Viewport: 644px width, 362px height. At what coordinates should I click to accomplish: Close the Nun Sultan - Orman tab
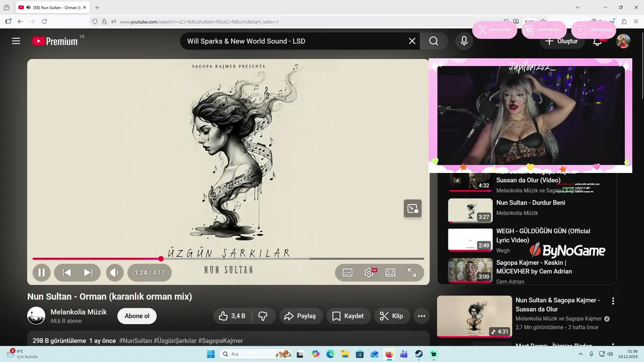85,8
